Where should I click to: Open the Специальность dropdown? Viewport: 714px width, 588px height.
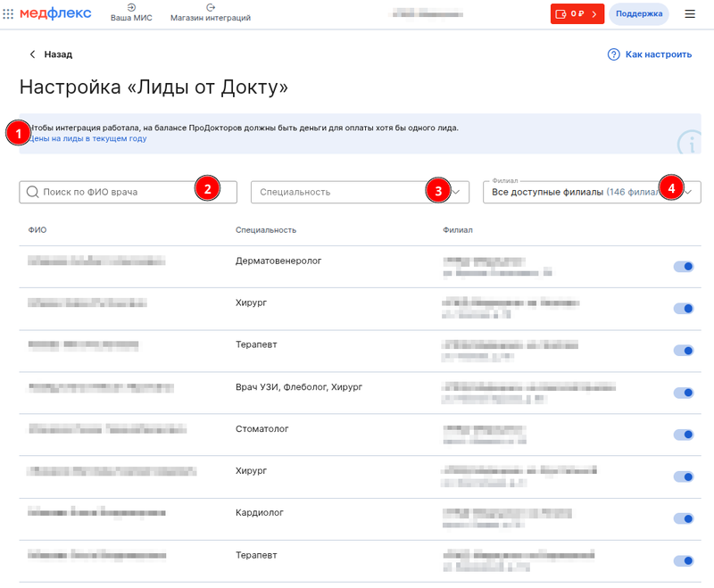(x=357, y=192)
